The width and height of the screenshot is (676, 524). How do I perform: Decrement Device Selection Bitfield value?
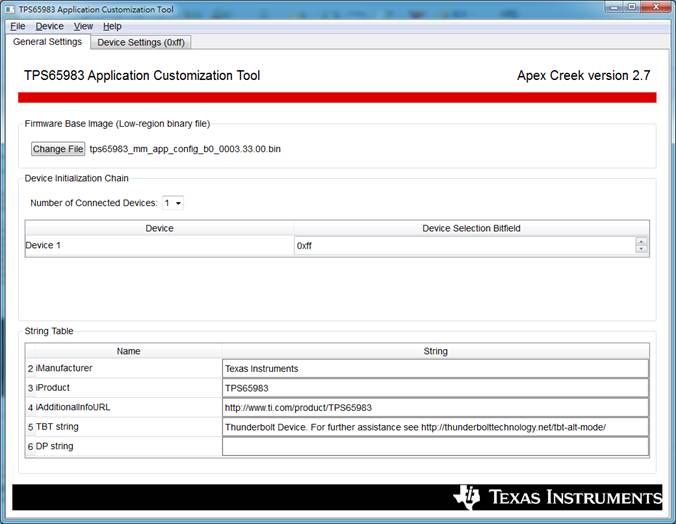pyautogui.click(x=642, y=249)
